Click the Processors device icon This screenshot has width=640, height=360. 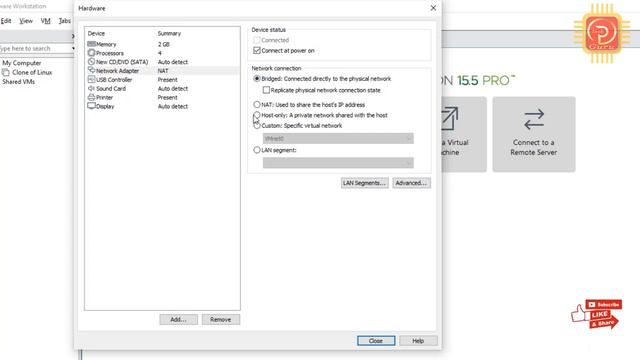[91, 53]
